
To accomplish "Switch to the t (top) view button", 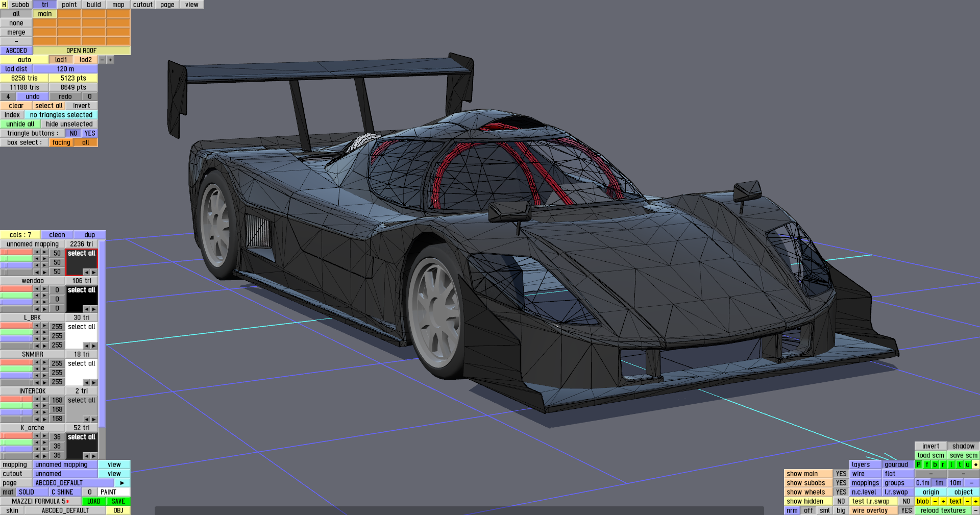I will (960, 464).
